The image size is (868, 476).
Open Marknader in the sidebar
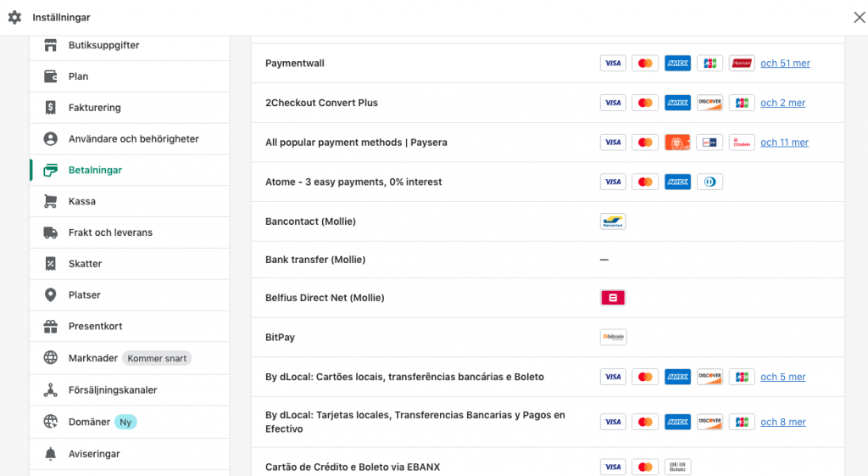click(x=130, y=358)
